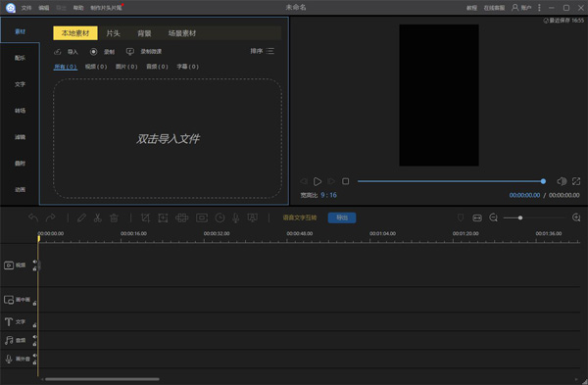Screen dimensions: 588x385
Task: Stop playback with the square icon
Action: click(345, 181)
